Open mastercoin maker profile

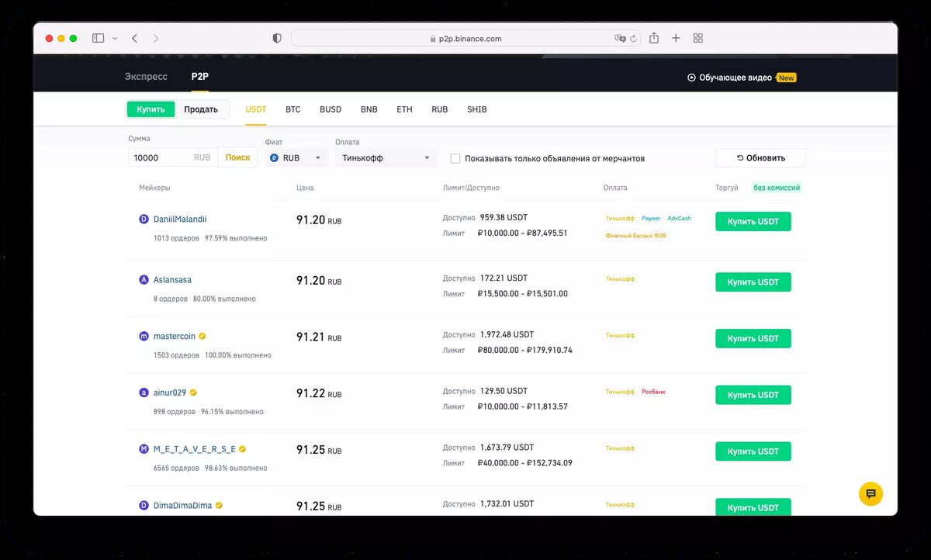point(175,337)
